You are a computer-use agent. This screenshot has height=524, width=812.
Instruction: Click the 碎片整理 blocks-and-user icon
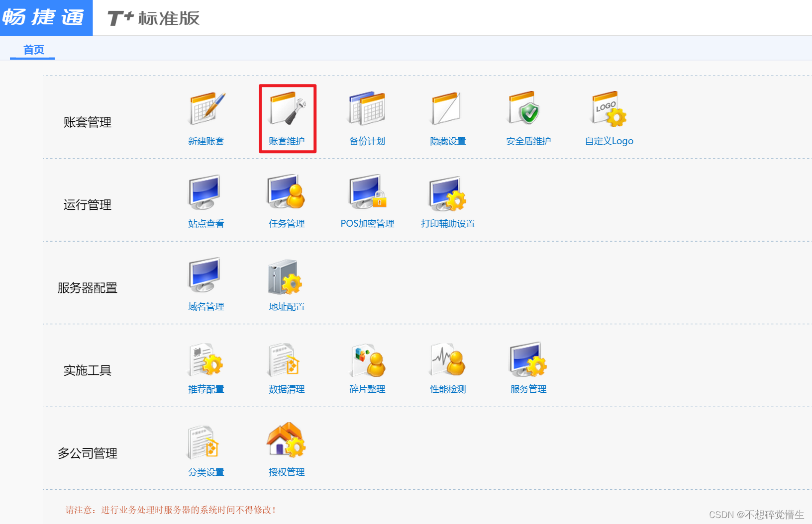click(368, 360)
